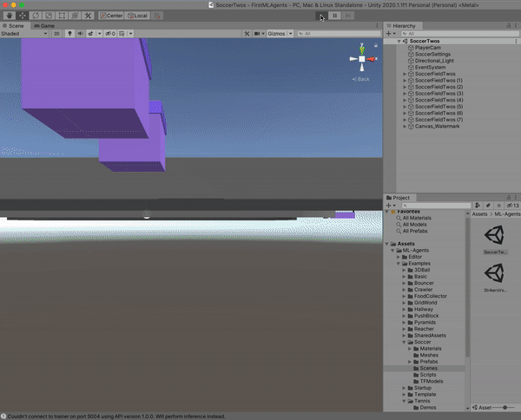Collapse the Examples folder
521x420 pixels.
pos(398,263)
